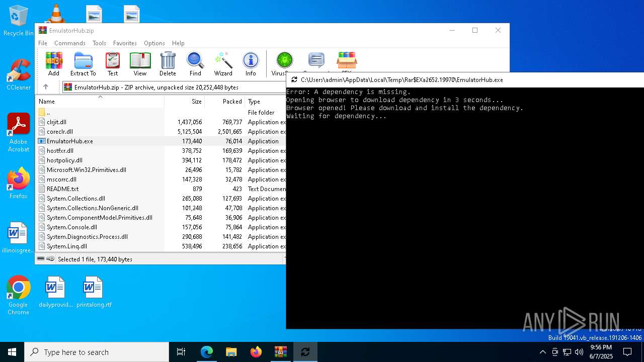Select System.Console.dll file

point(161,227)
